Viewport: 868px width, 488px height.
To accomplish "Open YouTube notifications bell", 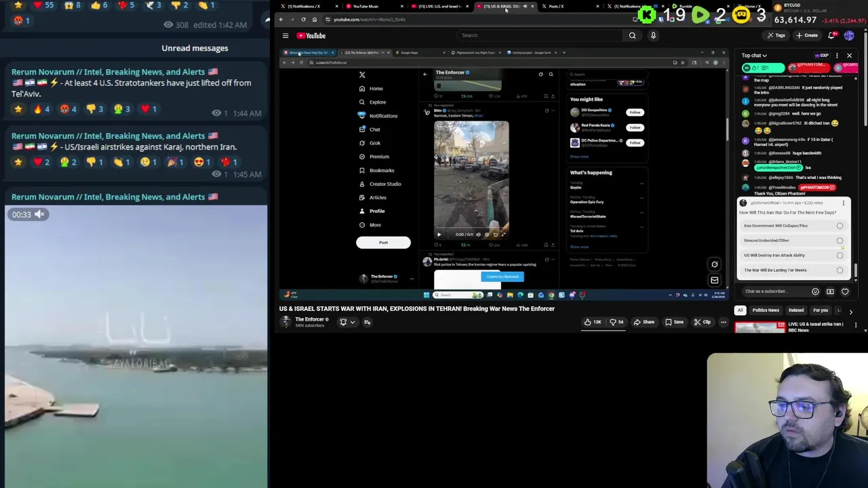I will 831,35.
